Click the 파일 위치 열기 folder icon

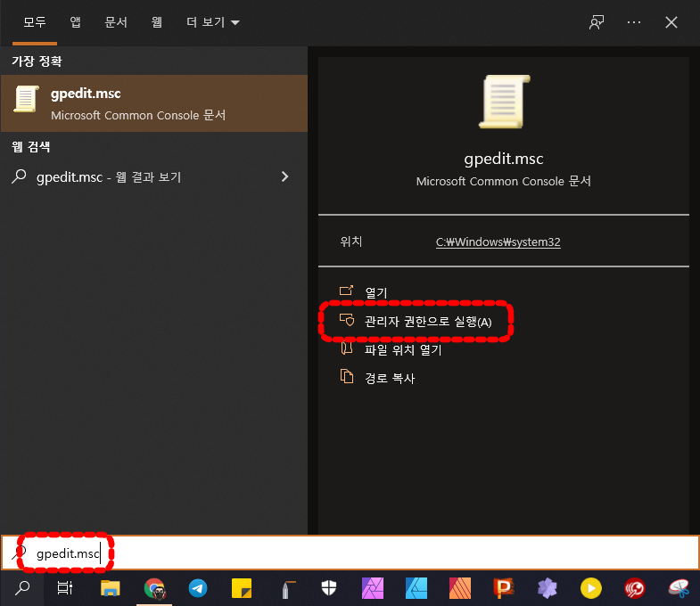pyautogui.click(x=347, y=348)
